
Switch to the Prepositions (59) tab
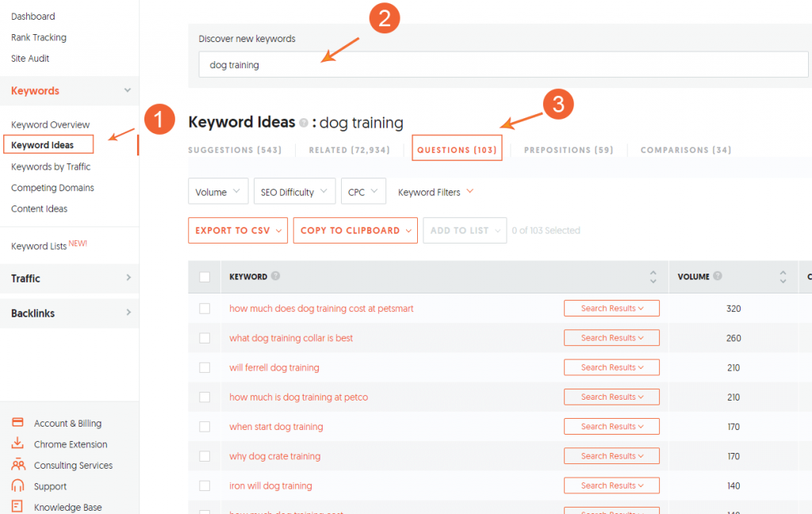pos(568,150)
